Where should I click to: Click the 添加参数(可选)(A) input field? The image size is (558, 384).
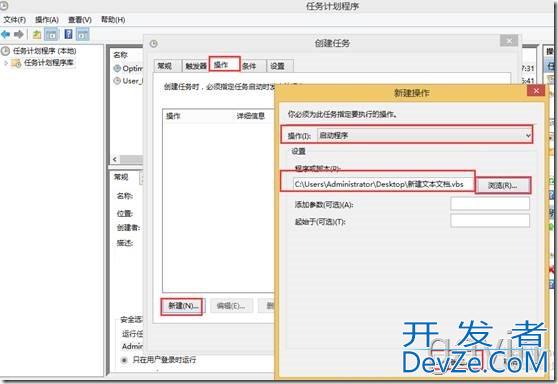pos(490,204)
